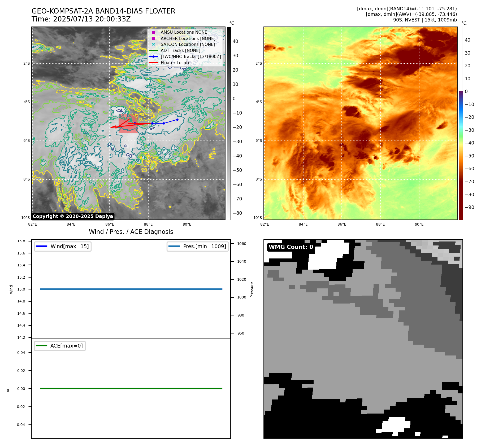
Task: Click the WMG Count: 0 label
Action: point(291,247)
